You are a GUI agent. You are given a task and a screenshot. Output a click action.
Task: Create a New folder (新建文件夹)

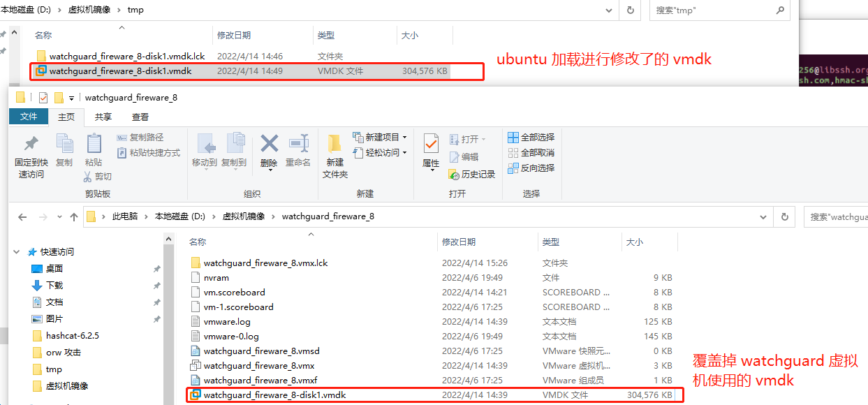[x=335, y=156]
